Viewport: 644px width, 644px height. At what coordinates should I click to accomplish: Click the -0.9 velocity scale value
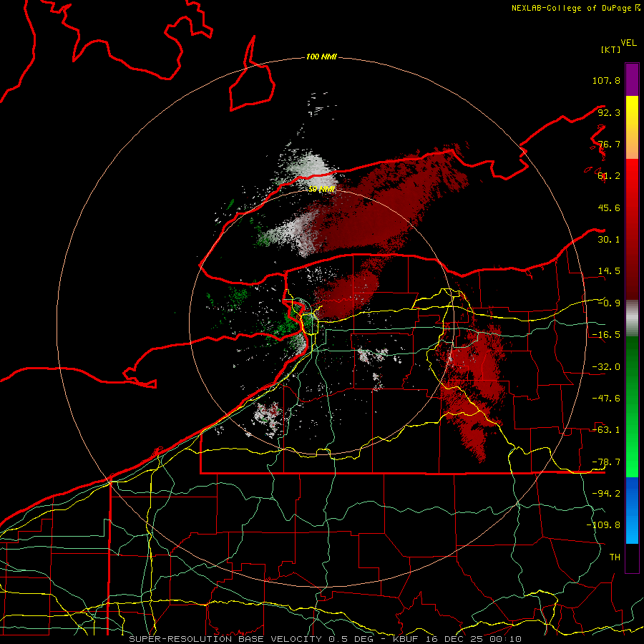(x=609, y=303)
